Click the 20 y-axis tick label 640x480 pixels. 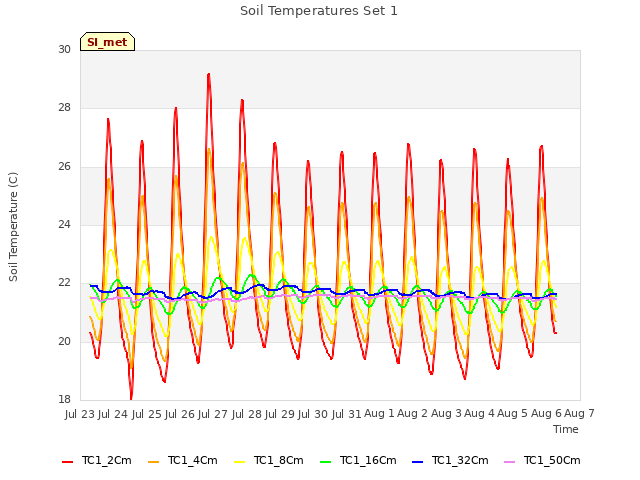click(x=64, y=342)
